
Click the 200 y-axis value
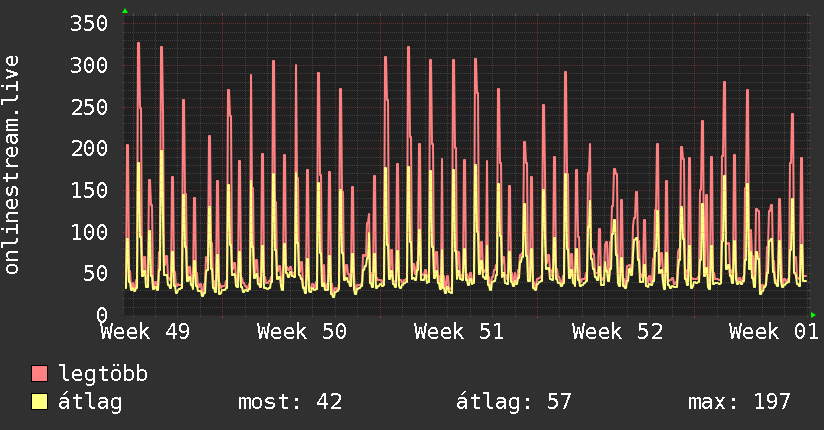(x=89, y=149)
